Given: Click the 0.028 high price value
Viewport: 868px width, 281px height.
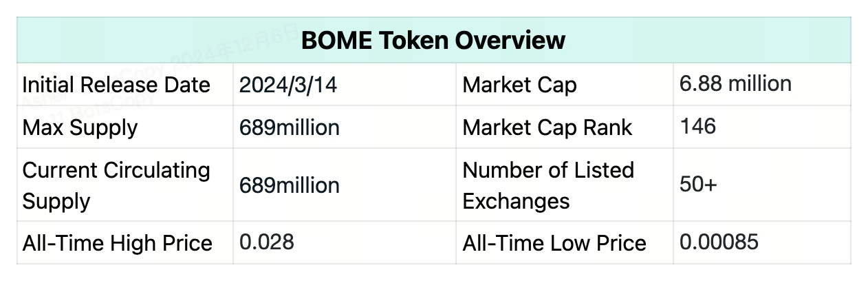Looking at the screenshot, I should [267, 242].
